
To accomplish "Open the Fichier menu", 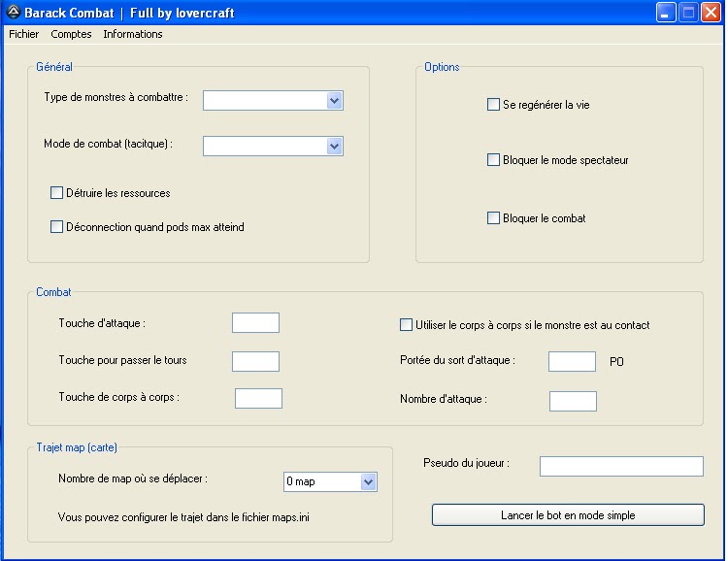I will 23,34.
